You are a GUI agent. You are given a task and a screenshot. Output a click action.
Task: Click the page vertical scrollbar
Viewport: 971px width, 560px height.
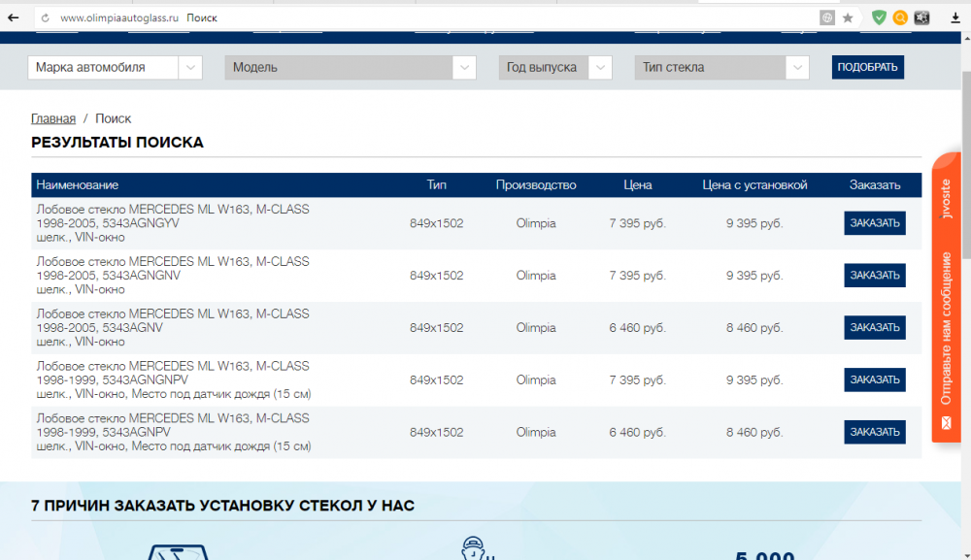point(964,146)
